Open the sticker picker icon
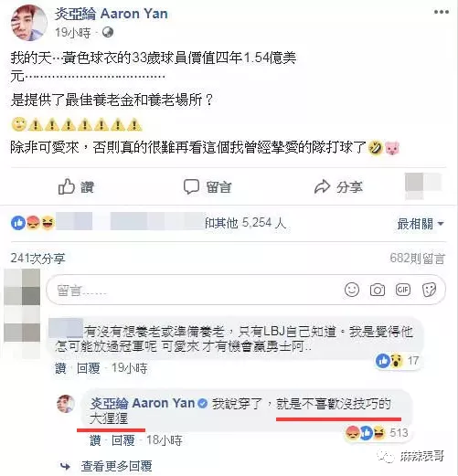Viewport: 458px width, 476px height. point(429,290)
